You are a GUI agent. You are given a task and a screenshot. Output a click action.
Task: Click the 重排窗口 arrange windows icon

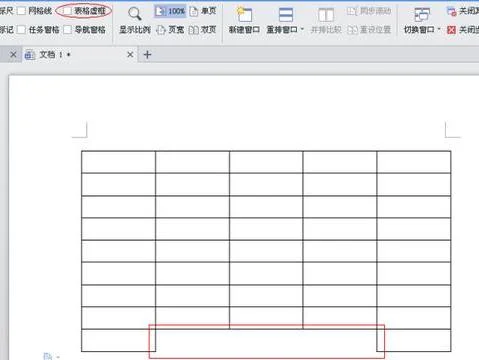click(286, 15)
